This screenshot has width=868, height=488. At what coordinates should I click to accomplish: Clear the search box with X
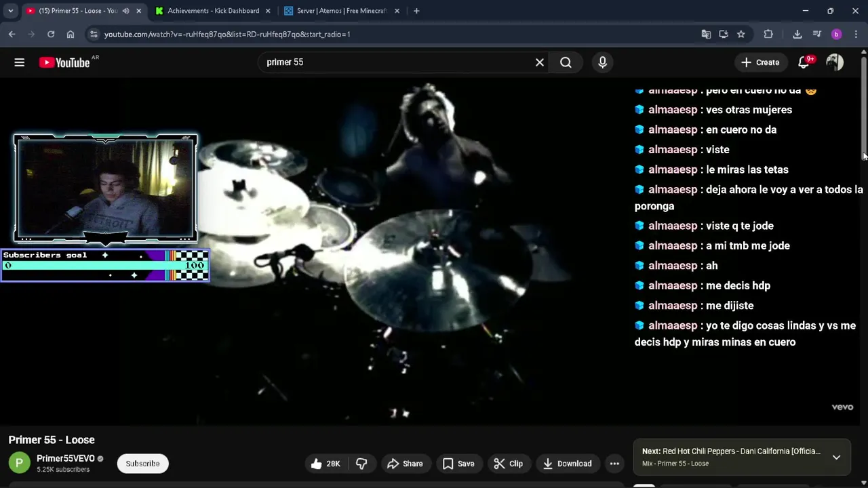coord(539,62)
